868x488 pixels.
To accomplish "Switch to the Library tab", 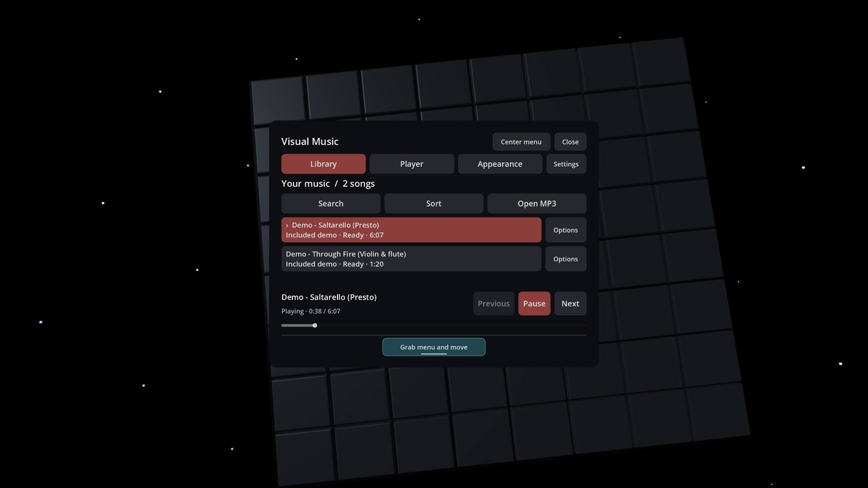I will tap(323, 164).
